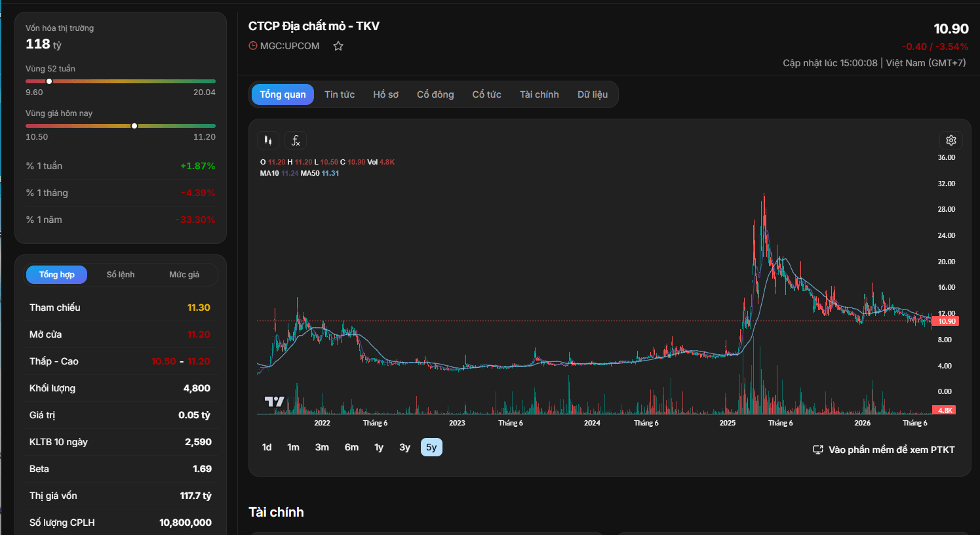Select the 1d time range
This screenshot has height=535, width=980.
pos(267,447)
